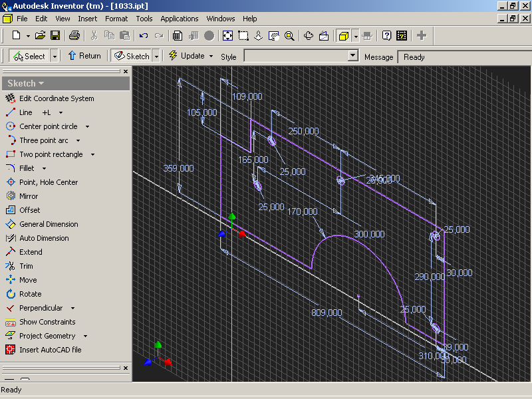Image resolution: width=532 pixels, height=399 pixels.
Task: Select the Offset tool
Action: (x=23, y=210)
